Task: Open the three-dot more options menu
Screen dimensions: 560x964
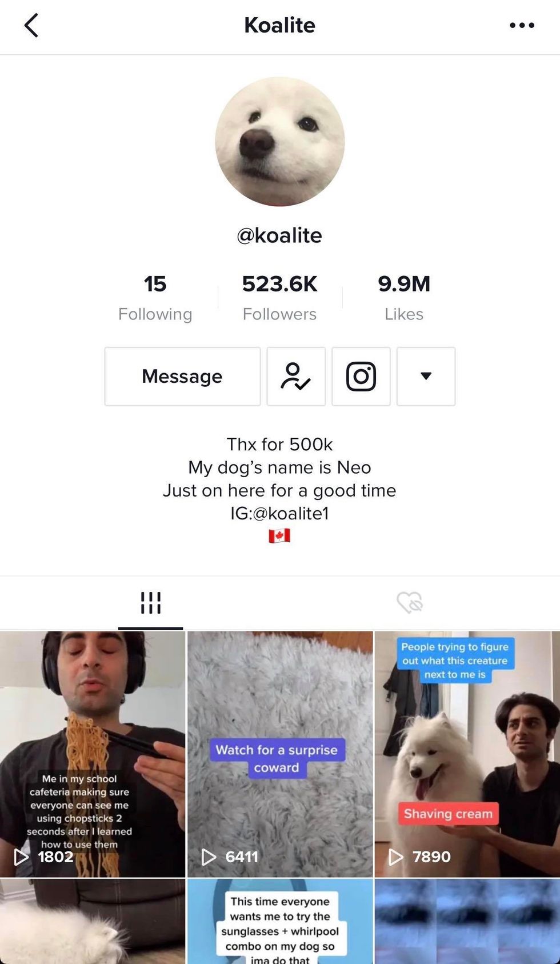Action: pyautogui.click(x=522, y=26)
